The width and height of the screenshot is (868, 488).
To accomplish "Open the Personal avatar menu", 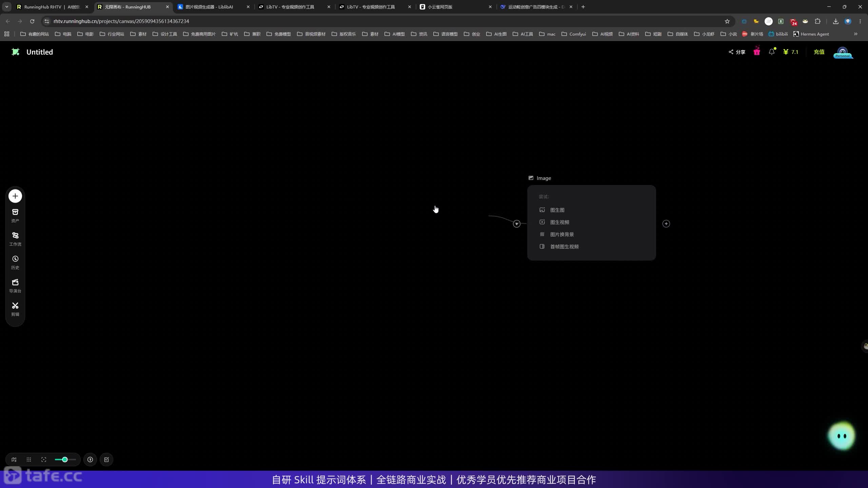I will click(x=843, y=53).
